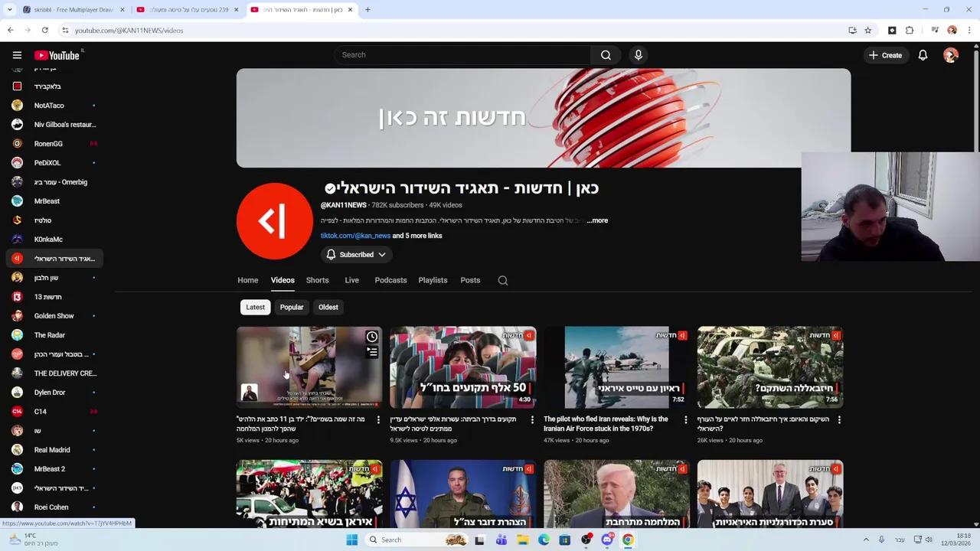The height and width of the screenshot is (551, 980).
Task: Show the 5 more links
Action: tap(417, 236)
